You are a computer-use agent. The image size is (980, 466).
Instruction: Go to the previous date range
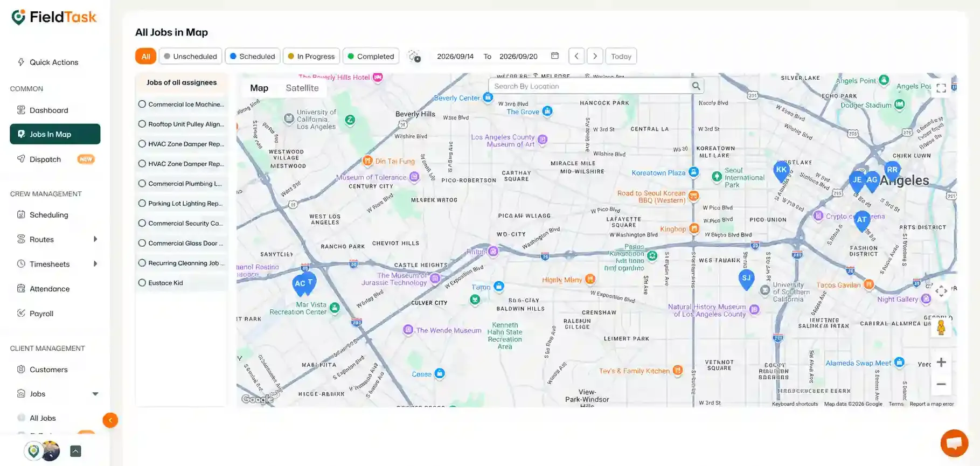[x=576, y=56]
